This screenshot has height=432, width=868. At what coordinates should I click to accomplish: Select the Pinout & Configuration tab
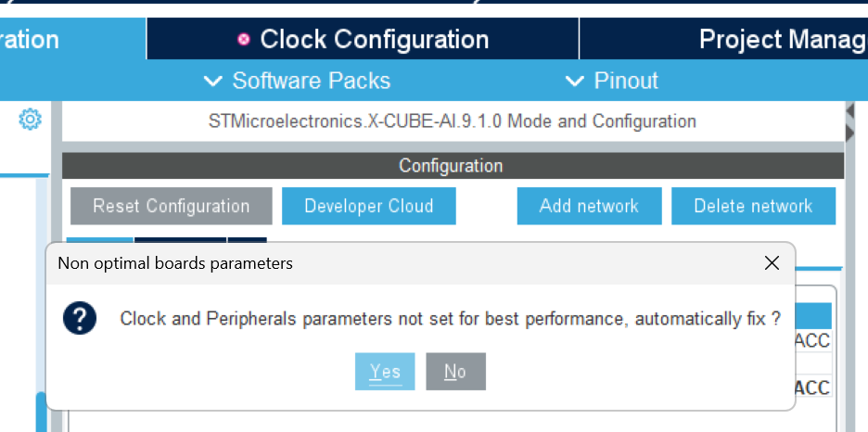(56, 40)
